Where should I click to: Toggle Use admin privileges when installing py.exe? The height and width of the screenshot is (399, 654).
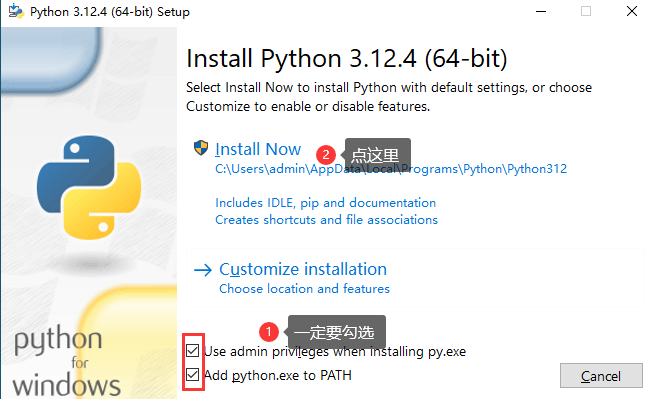click(x=192, y=351)
